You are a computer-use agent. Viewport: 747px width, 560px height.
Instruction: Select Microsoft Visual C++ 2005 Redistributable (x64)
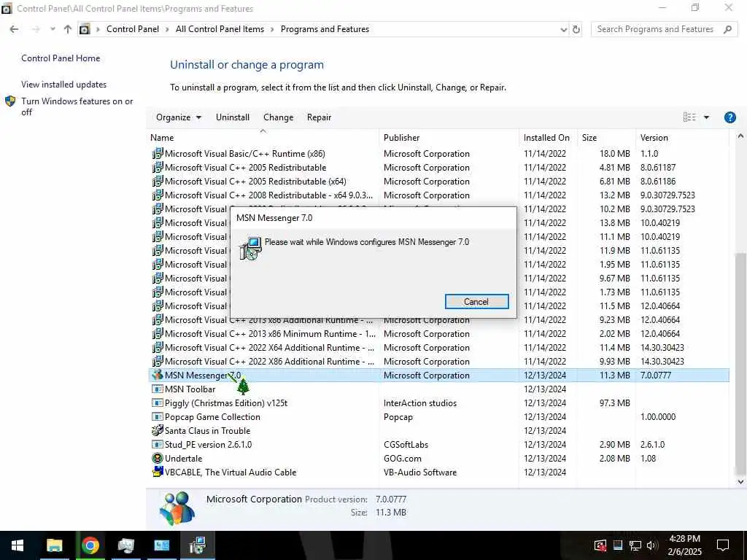click(438, 182)
